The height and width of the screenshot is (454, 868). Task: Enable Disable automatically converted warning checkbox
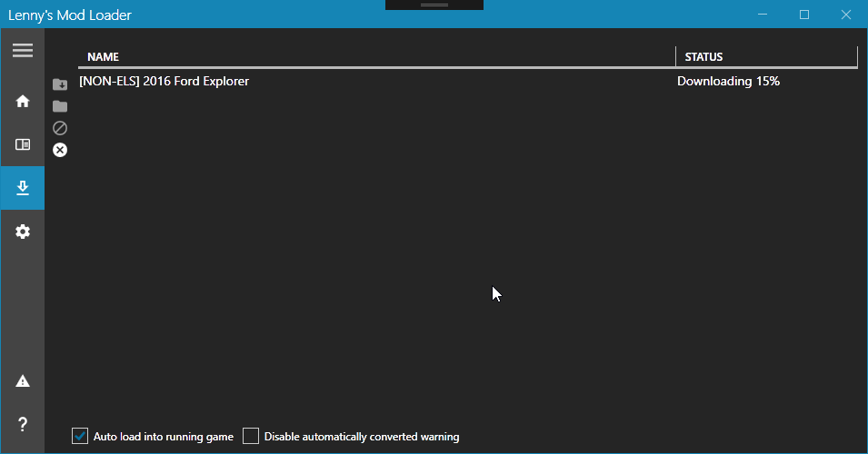[x=251, y=437]
